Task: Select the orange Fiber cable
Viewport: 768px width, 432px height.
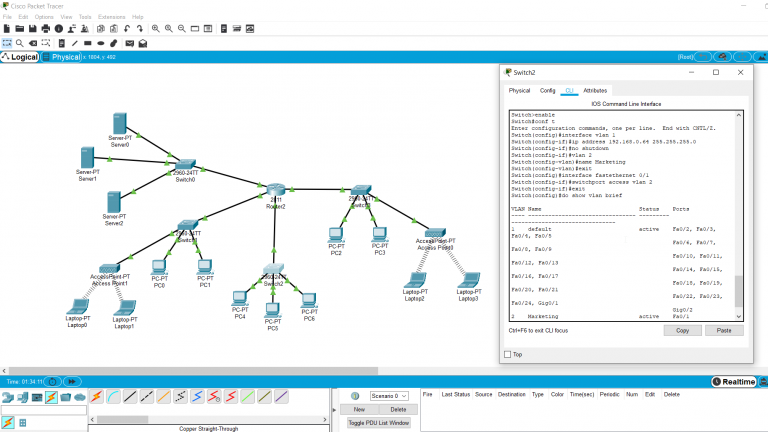Action: click(164, 396)
